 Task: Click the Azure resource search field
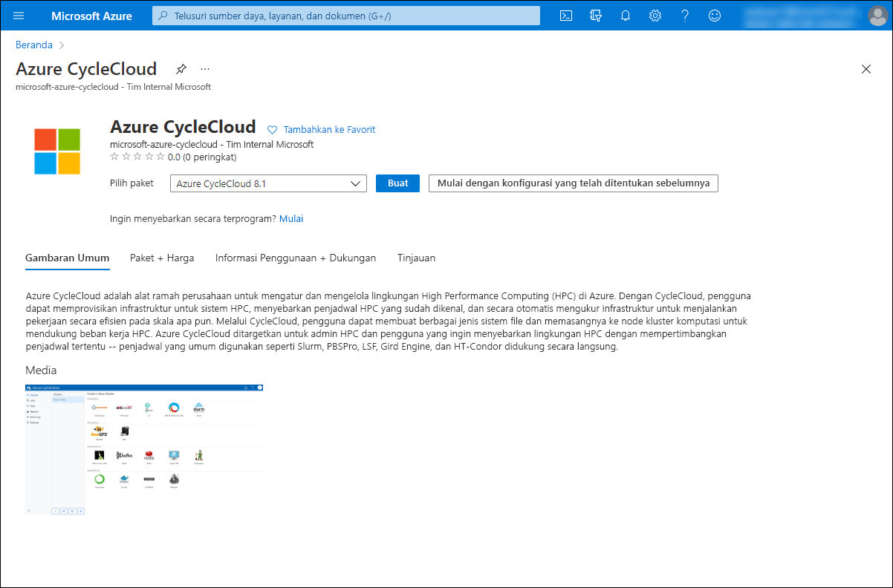pyautogui.click(x=345, y=15)
